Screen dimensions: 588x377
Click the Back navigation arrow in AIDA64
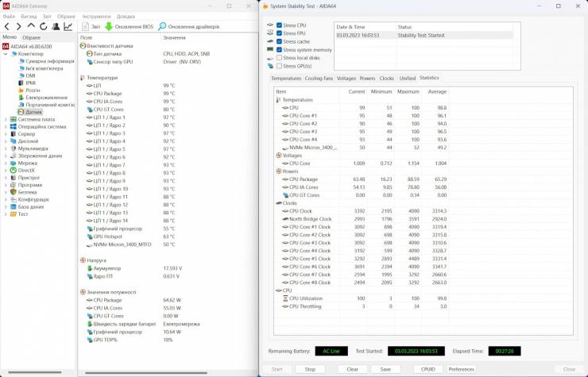[x=6, y=27]
